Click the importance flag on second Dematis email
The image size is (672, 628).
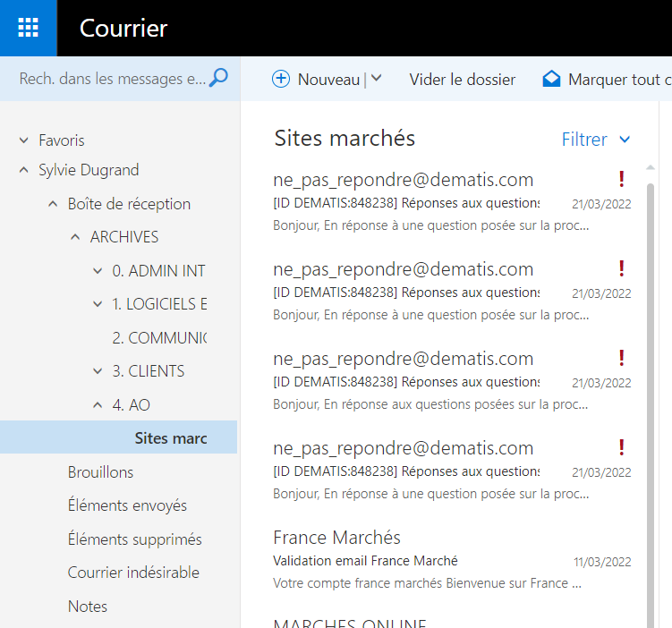pos(622,268)
